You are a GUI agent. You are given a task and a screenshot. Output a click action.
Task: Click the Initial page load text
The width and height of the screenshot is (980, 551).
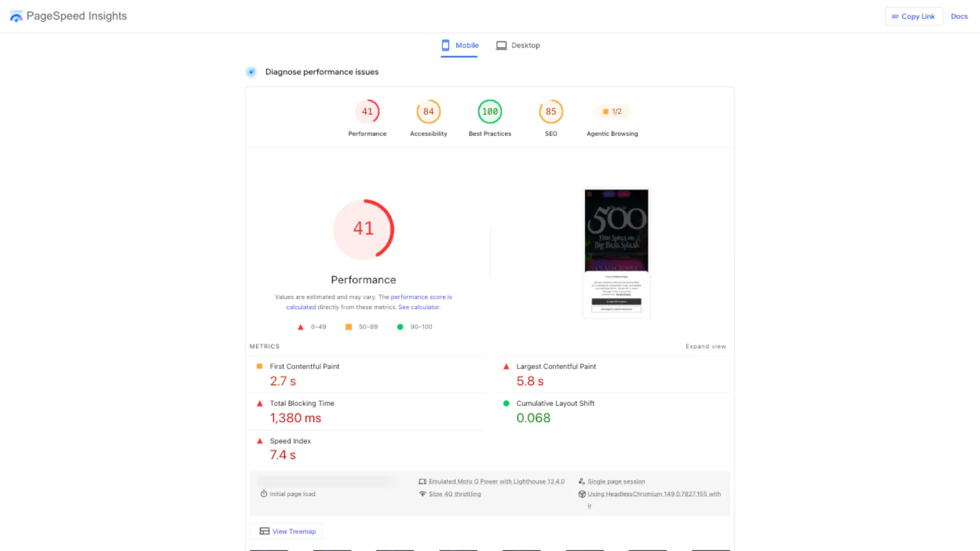(x=292, y=494)
